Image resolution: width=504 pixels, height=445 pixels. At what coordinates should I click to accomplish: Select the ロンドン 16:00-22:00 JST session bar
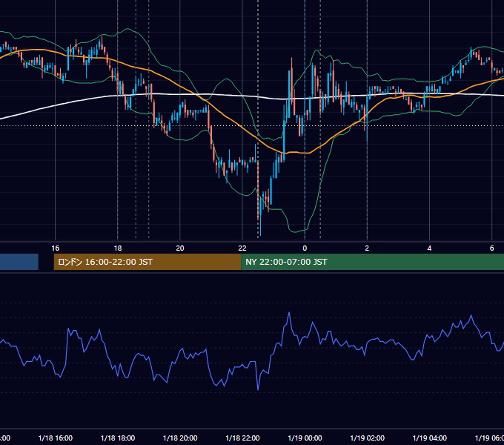(147, 262)
